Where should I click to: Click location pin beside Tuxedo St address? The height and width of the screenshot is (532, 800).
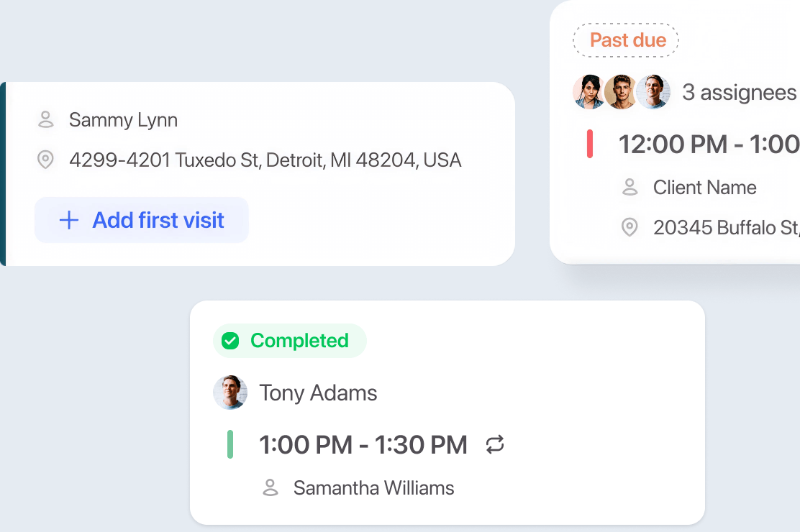45,160
